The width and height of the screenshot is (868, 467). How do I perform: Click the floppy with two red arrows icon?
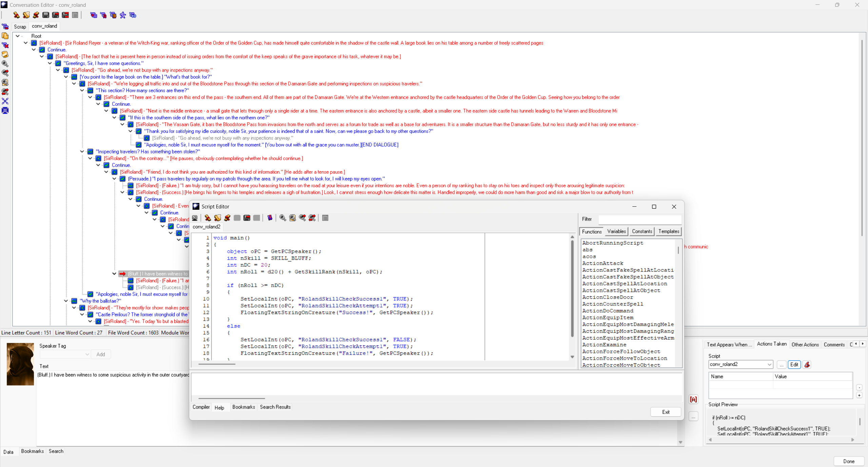65,15
